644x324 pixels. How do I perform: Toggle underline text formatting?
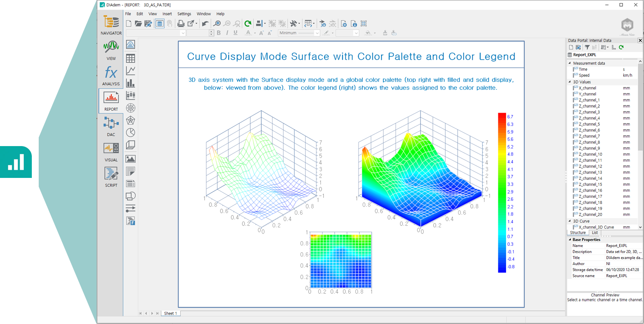235,33
